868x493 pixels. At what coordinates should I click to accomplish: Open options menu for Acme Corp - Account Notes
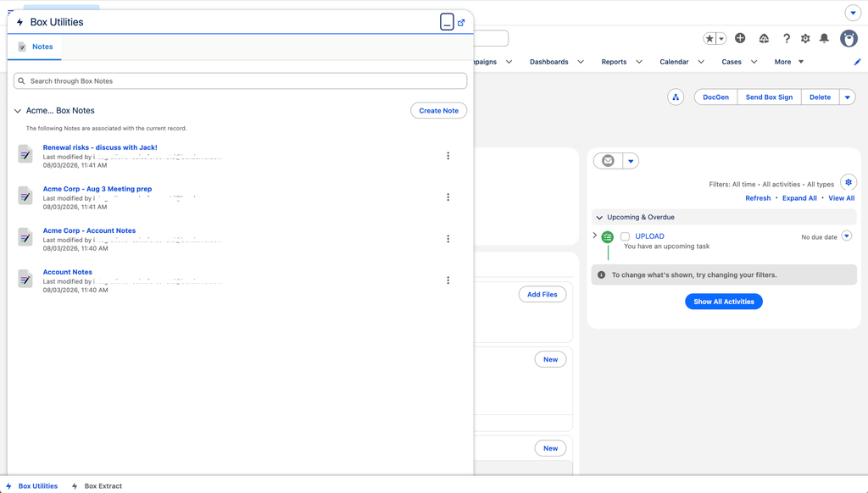448,239
